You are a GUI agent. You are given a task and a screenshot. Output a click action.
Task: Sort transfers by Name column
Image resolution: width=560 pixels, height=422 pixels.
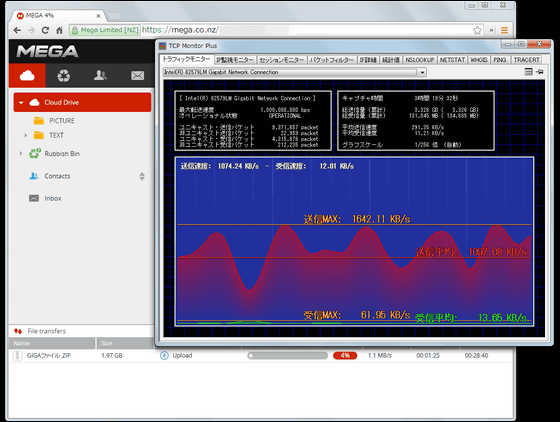[x=52, y=343]
